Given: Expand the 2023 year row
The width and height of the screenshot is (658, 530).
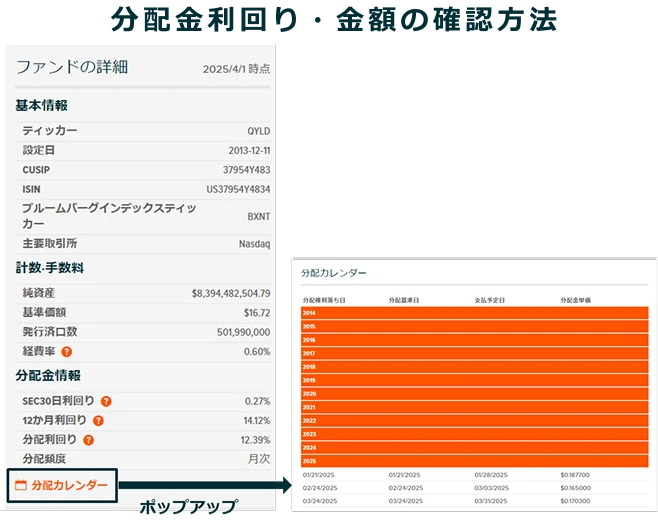Looking at the screenshot, I should [475, 434].
